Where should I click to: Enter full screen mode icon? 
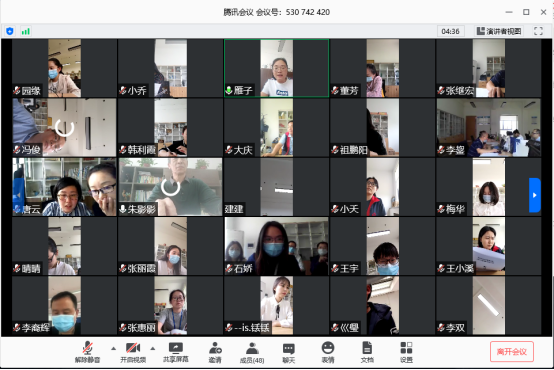[x=538, y=31]
